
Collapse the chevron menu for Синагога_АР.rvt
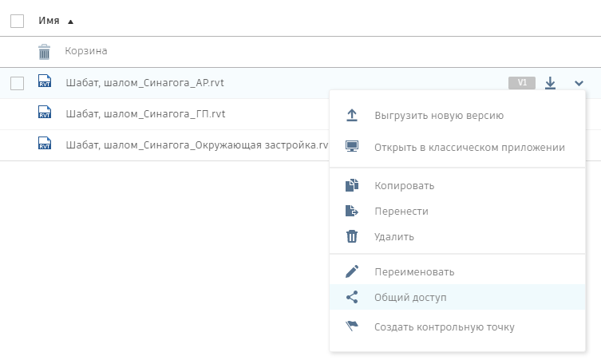579,83
